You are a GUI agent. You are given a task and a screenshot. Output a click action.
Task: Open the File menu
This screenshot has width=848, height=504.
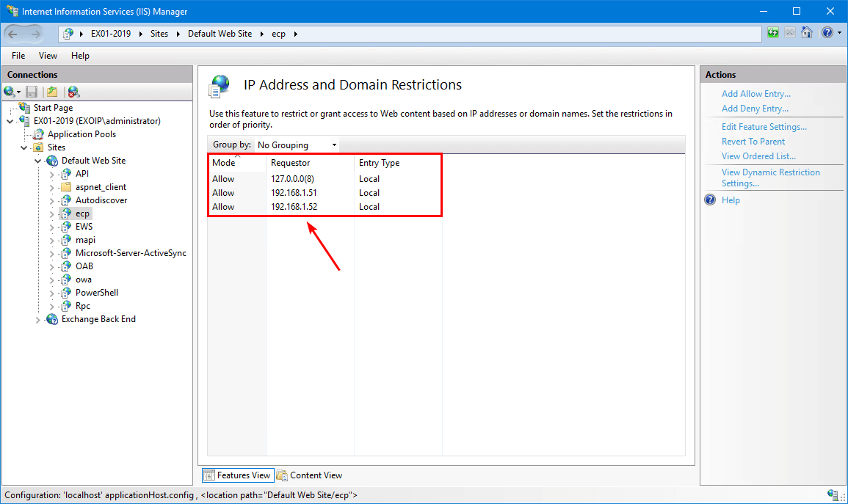tap(18, 56)
